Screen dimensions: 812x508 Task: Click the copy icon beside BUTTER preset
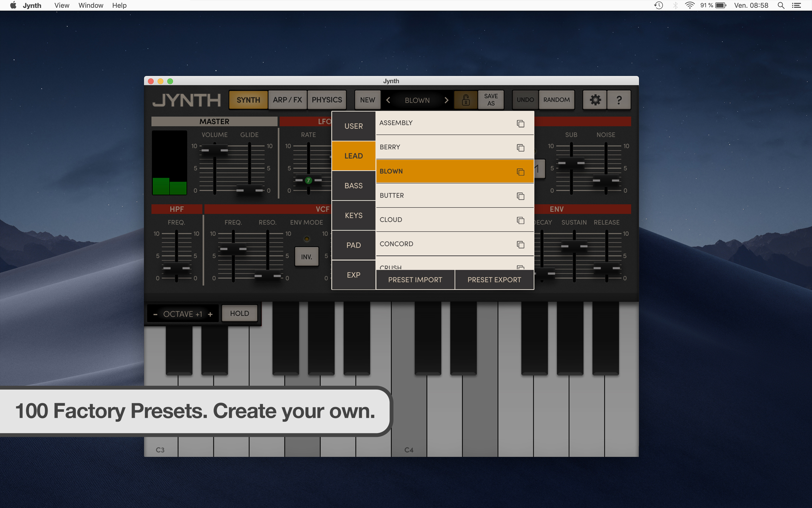pos(521,196)
